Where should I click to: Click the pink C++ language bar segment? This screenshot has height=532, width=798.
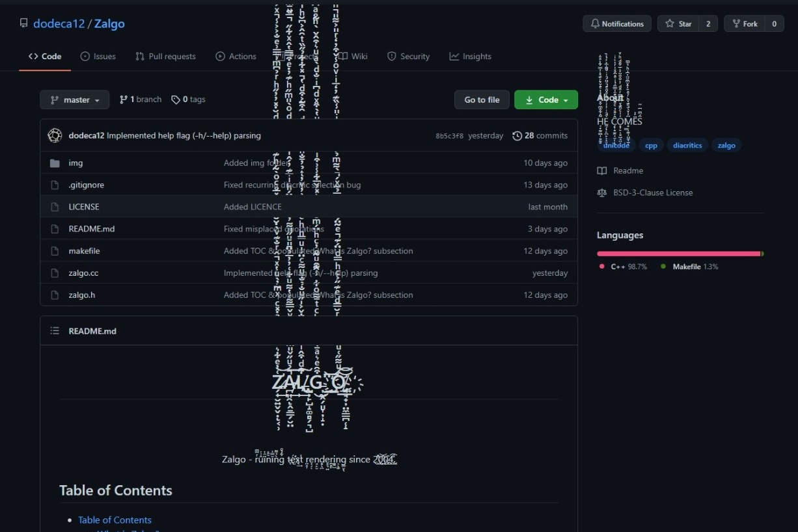tap(679, 254)
